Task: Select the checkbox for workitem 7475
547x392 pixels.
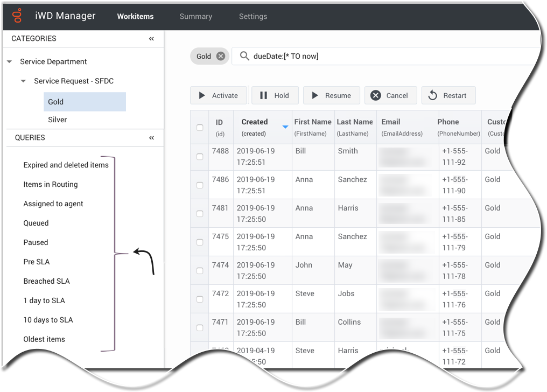Action: click(x=200, y=242)
